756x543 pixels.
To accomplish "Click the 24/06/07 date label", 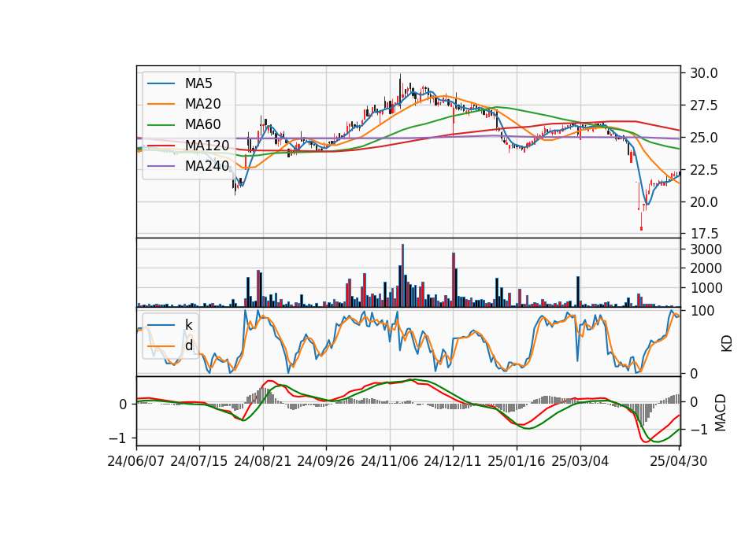I will tap(136, 461).
